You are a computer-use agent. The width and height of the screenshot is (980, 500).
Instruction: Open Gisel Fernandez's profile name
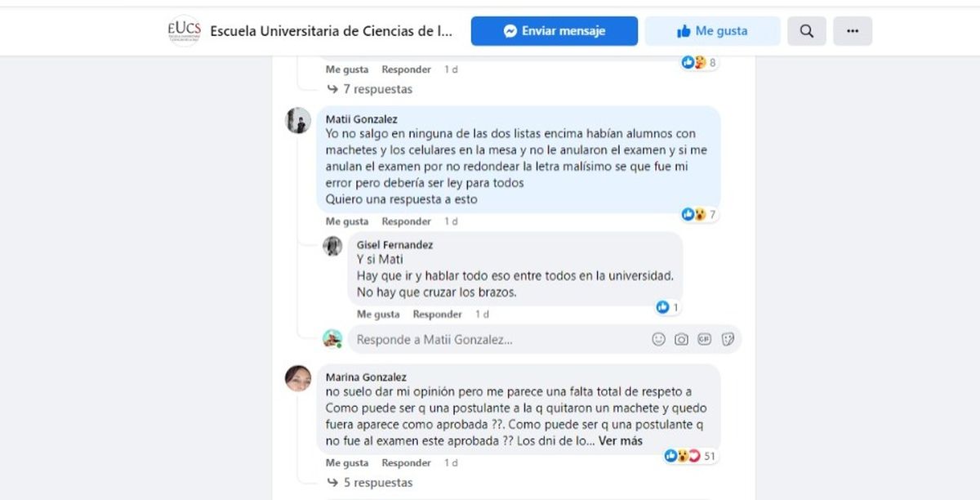394,245
